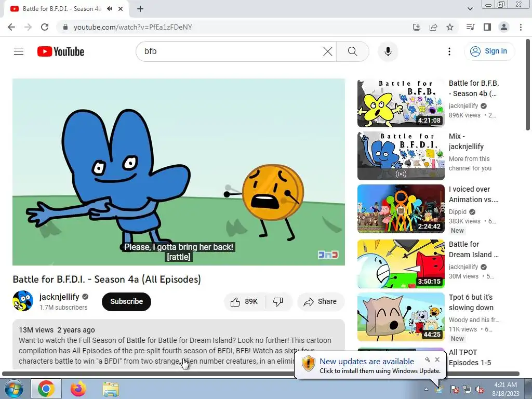The image size is (532, 399).
Task: Click Action Center flag tray icon
Action: (454, 389)
